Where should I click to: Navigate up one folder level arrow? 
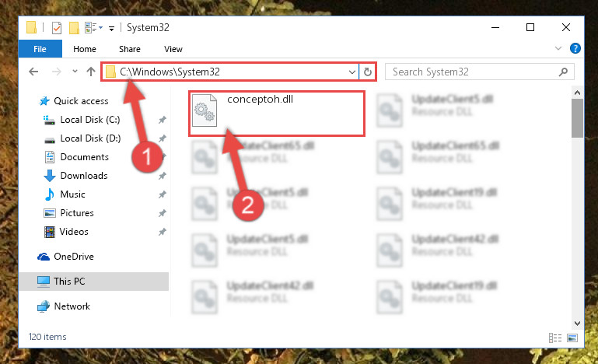(91, 72)
